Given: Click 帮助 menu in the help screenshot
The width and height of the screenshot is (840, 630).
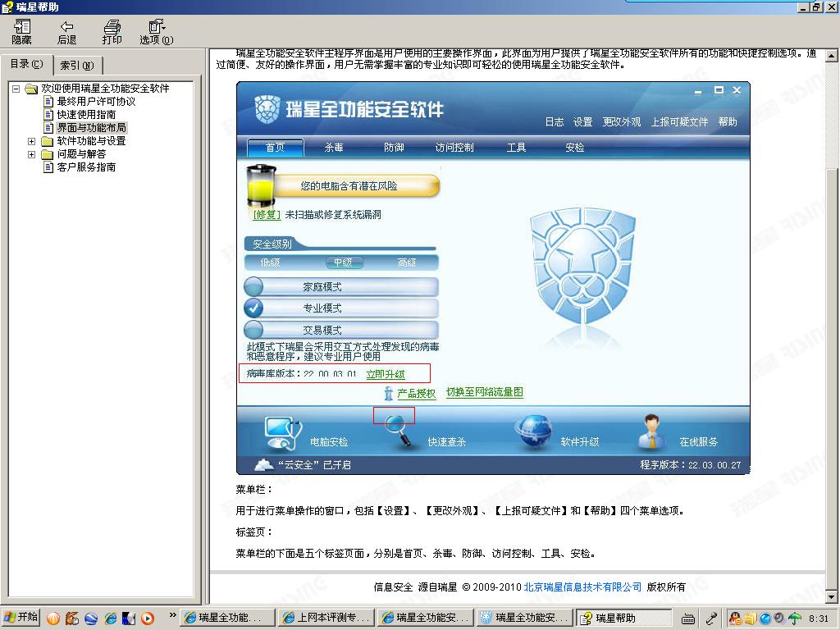Looking at the screenshot, I should 728,122.
